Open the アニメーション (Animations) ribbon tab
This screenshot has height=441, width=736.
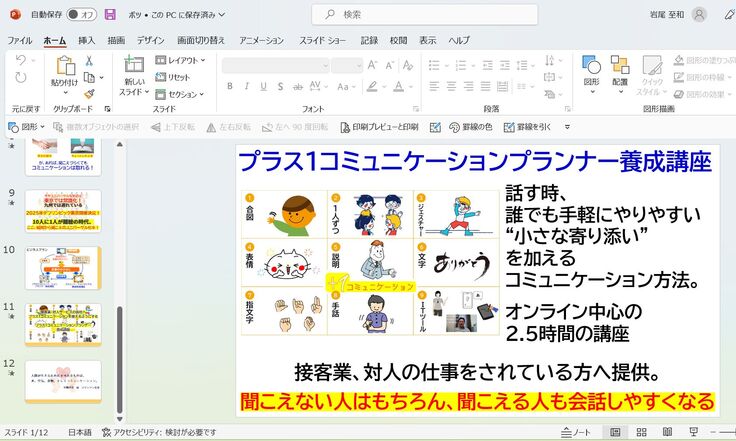[261, 40]
